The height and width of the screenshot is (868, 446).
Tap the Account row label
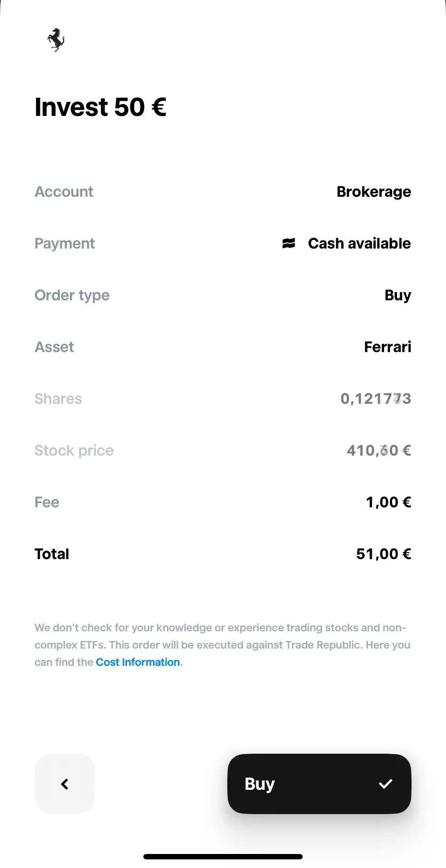(x=64, y=191)
